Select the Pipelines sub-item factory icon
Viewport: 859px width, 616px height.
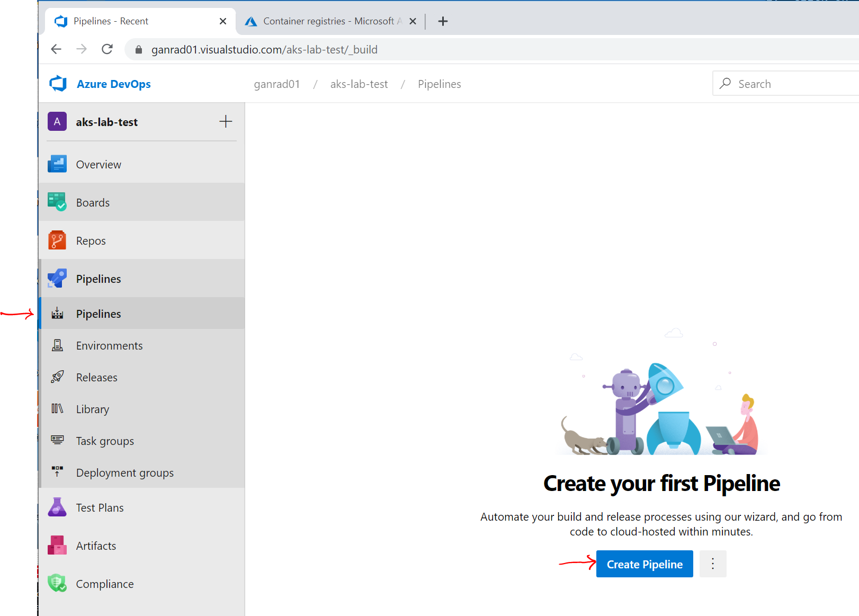(57, 314)
